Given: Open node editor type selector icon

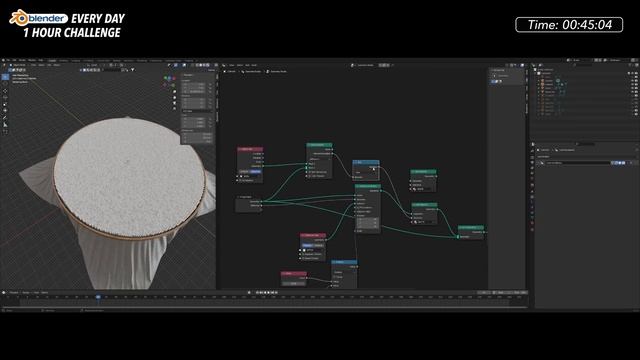Looking at the screenshot, I should click(224, 65).
